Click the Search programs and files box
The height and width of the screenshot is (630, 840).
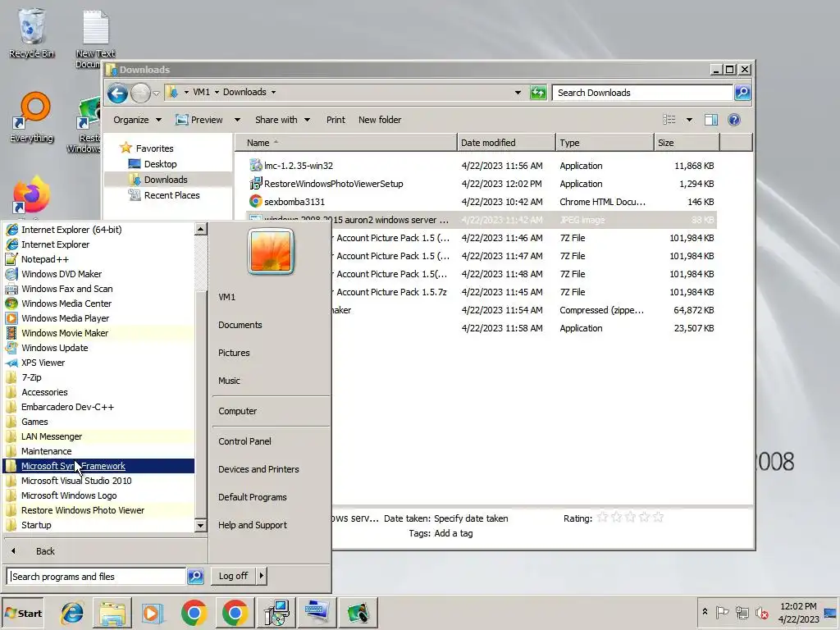tap(97, 577)
